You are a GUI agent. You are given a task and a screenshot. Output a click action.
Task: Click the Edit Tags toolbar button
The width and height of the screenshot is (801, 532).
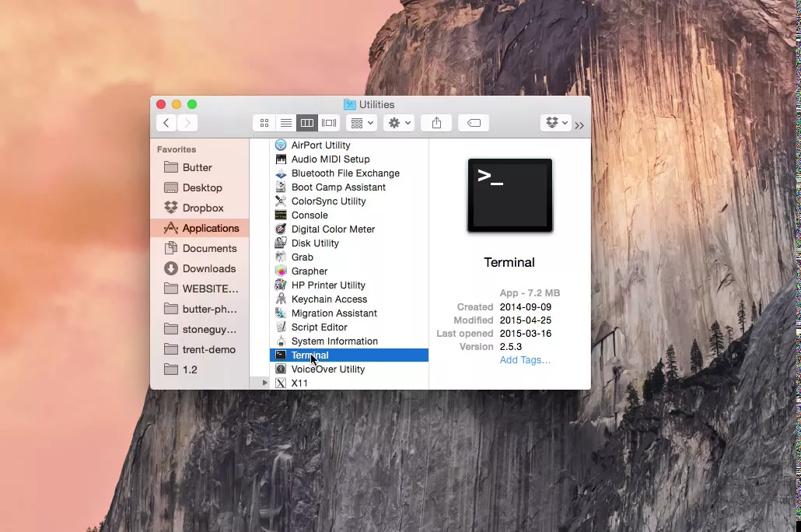point(474,123)
